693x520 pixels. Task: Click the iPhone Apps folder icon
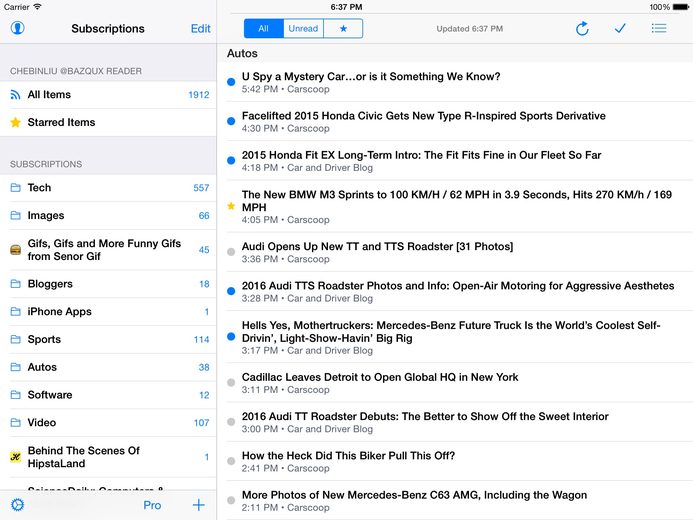point(15,312)
